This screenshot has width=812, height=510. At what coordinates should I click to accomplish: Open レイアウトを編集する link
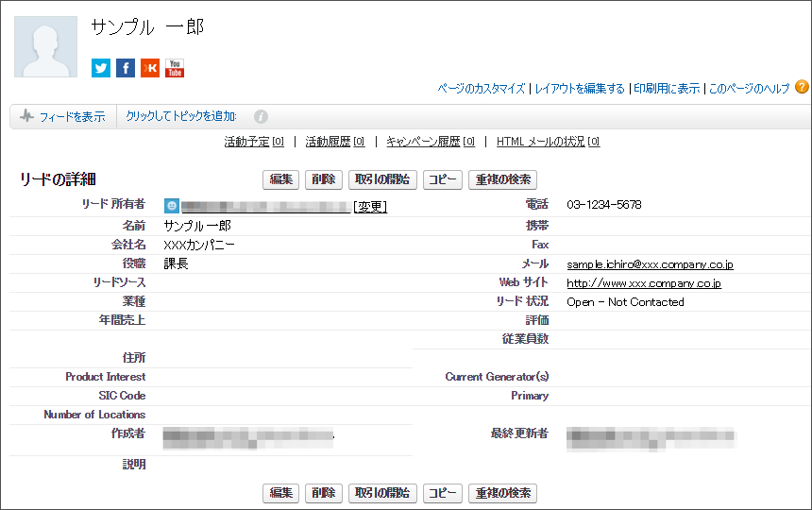point(580,89)
